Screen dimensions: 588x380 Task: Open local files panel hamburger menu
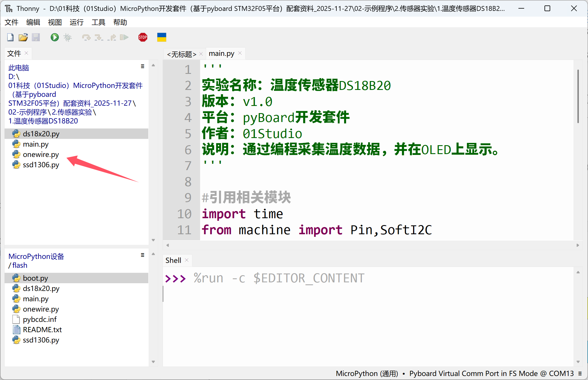pyautogui.click(x=142, y=66)
